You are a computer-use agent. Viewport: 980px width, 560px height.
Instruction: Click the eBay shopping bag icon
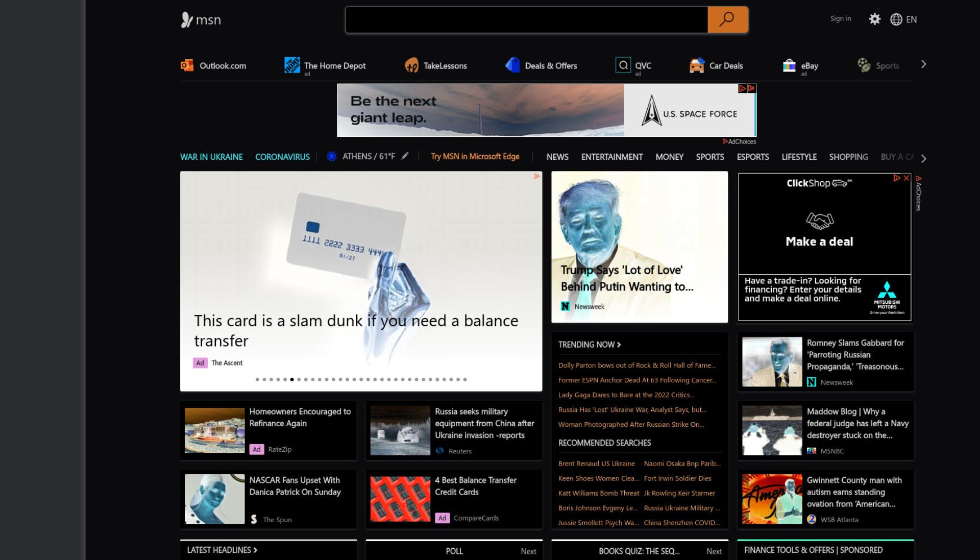(789, 65)
